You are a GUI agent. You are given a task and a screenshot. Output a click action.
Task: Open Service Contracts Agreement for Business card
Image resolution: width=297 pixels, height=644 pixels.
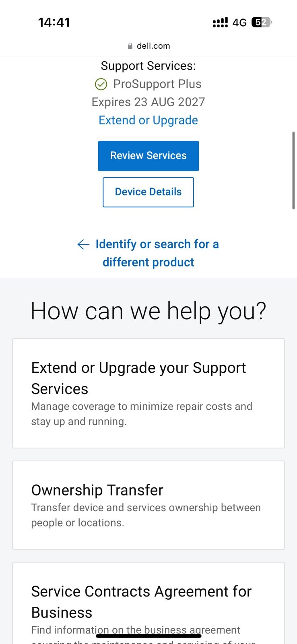click(148, 603)
